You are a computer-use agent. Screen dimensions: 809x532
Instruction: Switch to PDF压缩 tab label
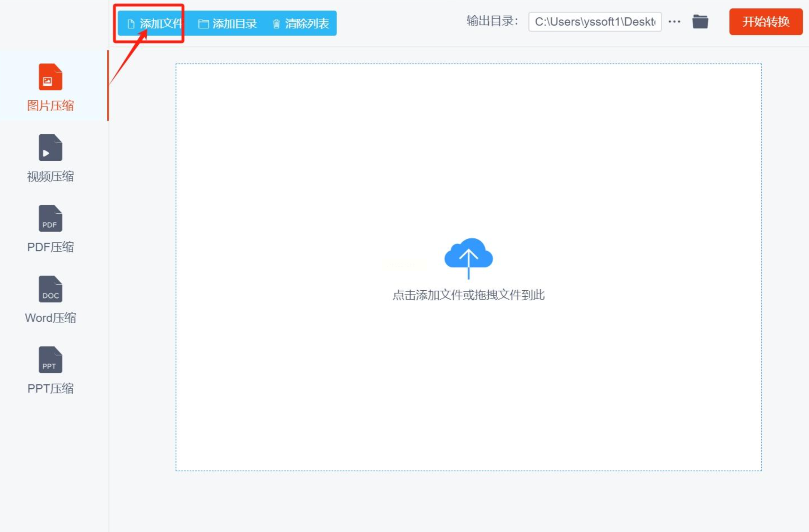pyautogui.click(x=50, y=247)
